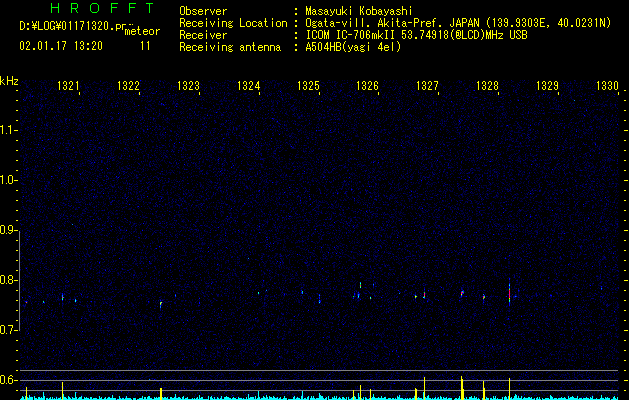
Task: Click the kHz axis unit label
Action: [9, 81]
